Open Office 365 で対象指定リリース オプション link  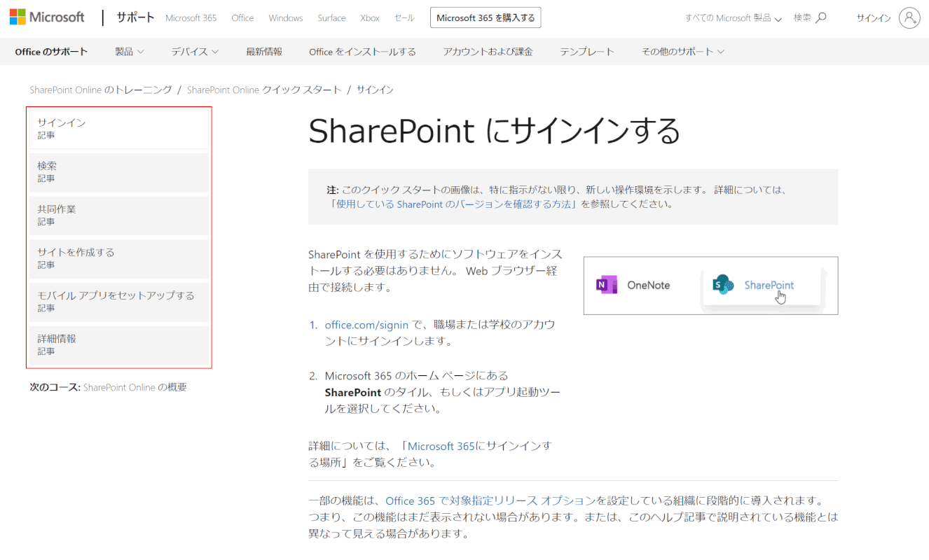490,500
